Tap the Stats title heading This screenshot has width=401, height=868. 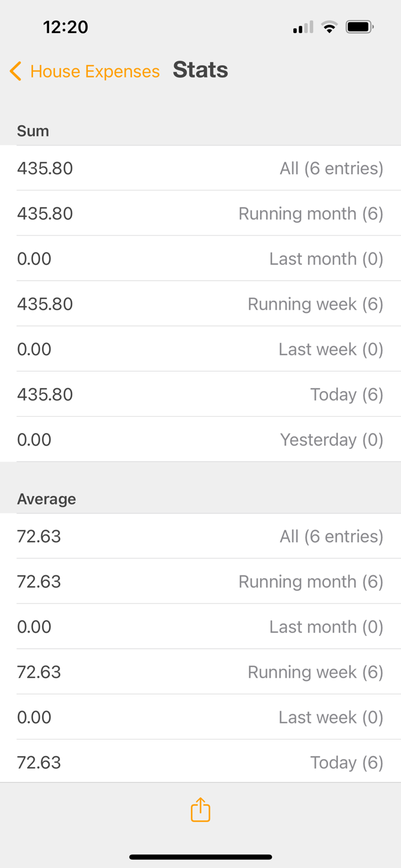coord(200,70)
